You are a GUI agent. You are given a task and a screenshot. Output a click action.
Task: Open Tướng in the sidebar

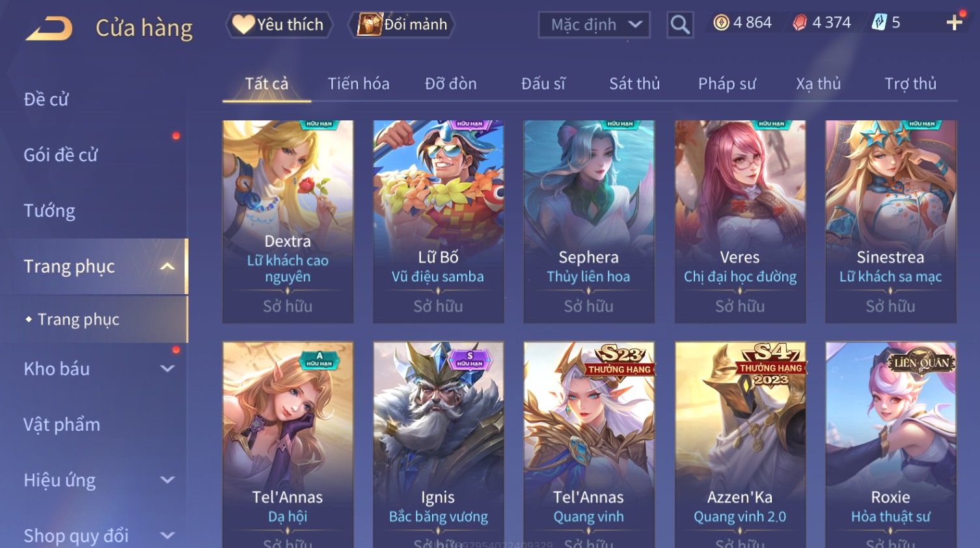click(x=49, y=211)
